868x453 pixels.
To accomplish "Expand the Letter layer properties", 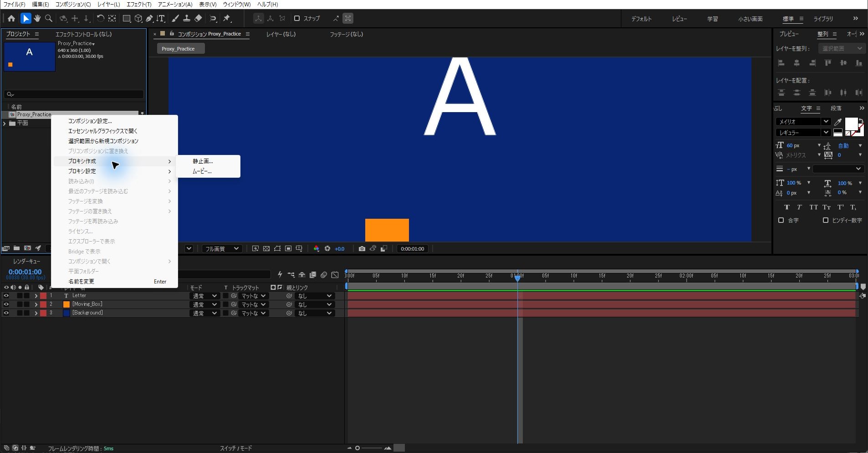I will (36, 296).
